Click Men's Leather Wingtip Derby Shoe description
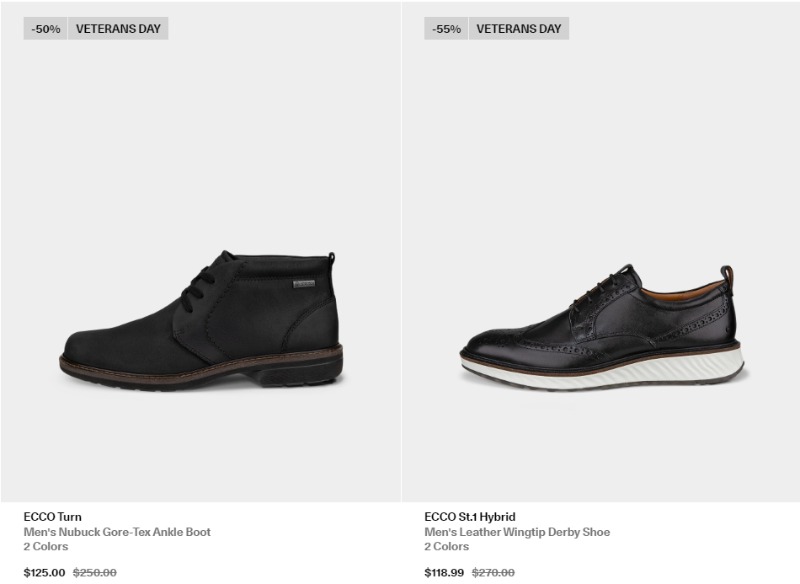 pos(517,532)
